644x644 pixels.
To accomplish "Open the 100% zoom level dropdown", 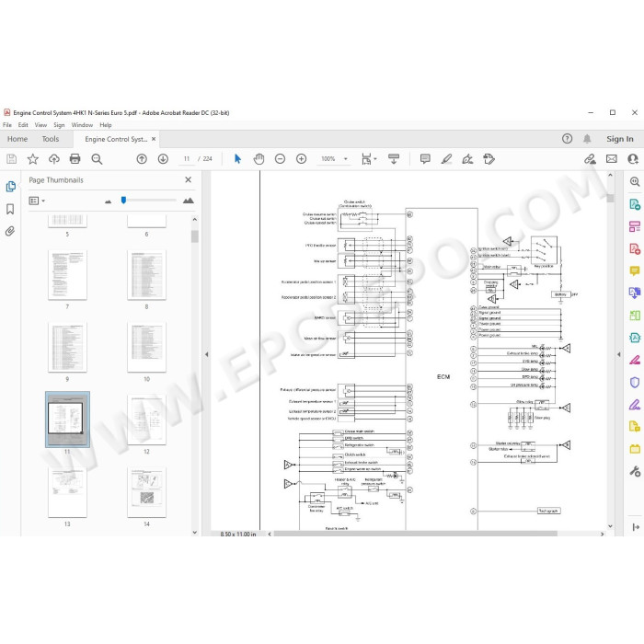I will coord(333,159).
